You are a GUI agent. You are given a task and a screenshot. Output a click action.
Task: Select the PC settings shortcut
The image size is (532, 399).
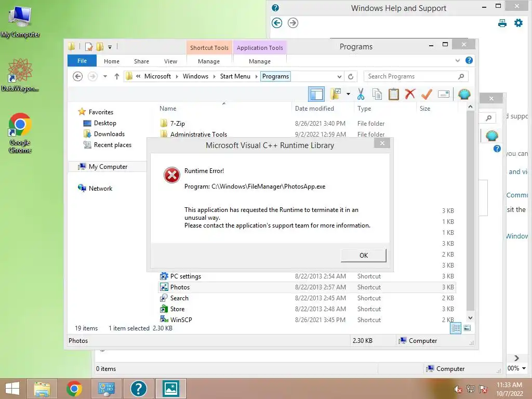pos(185,276)
